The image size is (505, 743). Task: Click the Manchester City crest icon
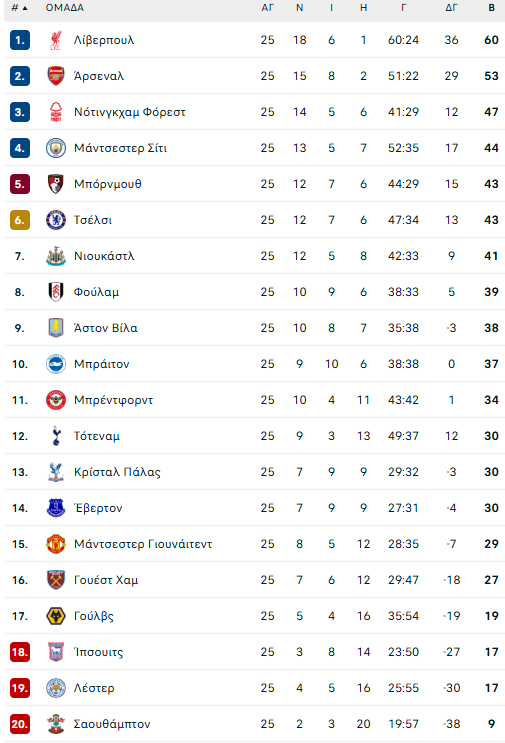56,148
